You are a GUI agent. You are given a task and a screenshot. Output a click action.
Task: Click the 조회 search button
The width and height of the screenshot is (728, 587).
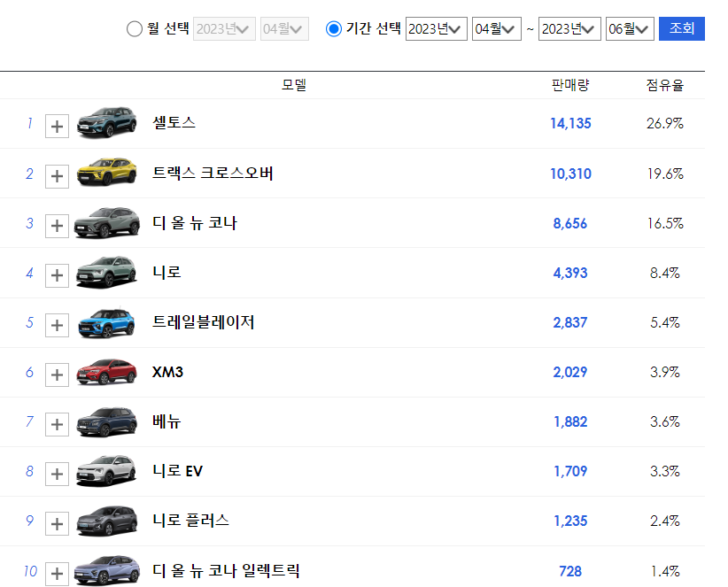click(x=682, y=28)
